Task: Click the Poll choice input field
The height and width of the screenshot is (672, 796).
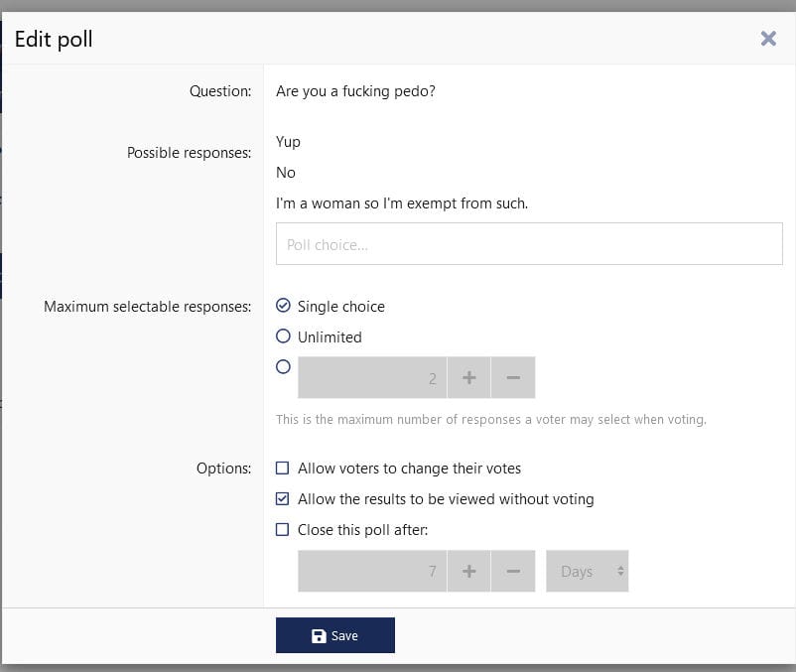Action: (x=528, y=244)
